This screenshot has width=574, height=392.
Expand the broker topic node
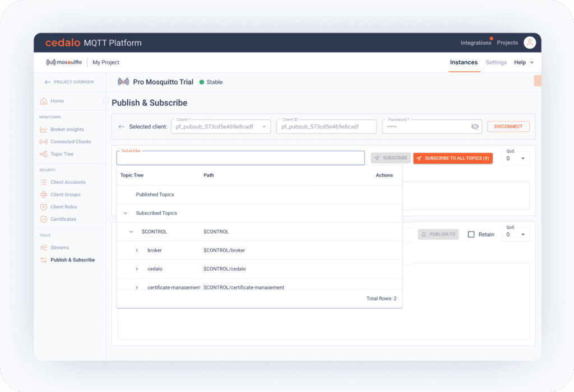tap(137, 250)
